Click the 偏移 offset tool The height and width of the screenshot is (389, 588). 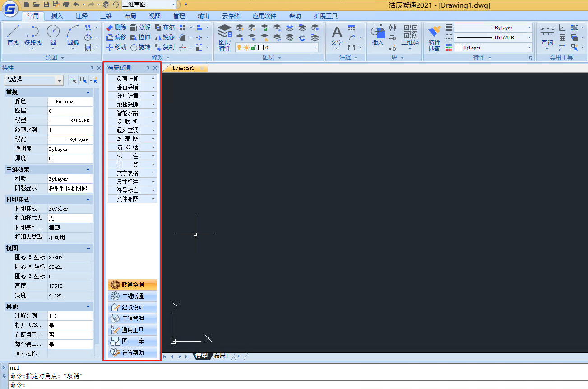click(x=116, y=37)
